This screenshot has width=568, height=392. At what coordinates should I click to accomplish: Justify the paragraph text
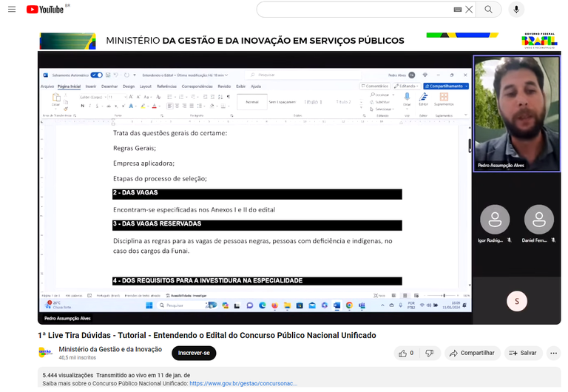tap(192, 106)
